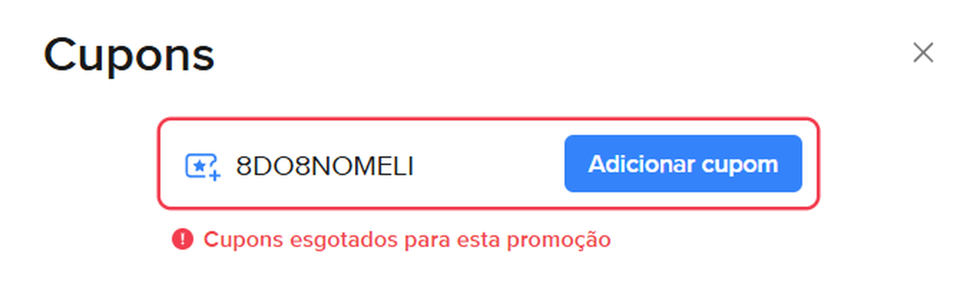Click the red exclamation error icon
This screenshot has width=980, height=287.
pyautogui.click(x=182, y=239)
